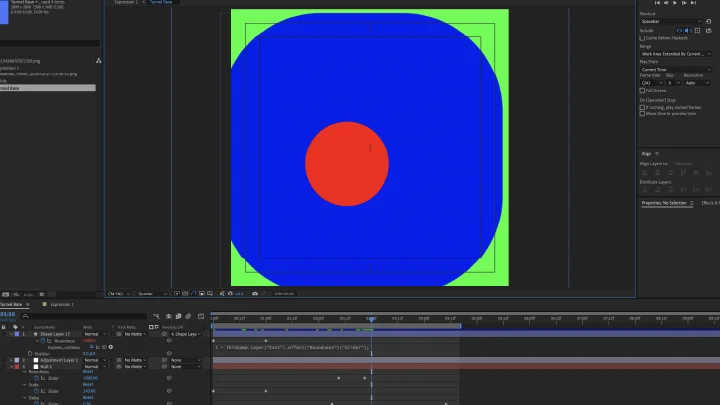The width and height of the screenshot is (720, 405).
Task: Collapse Null 1 layer twirl arrow
Action: (x=11, y=367)
